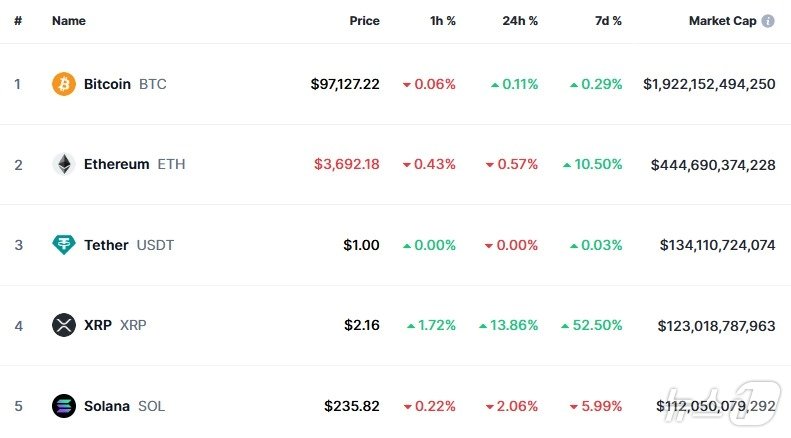Open the Ethereum coin page link

116,164
